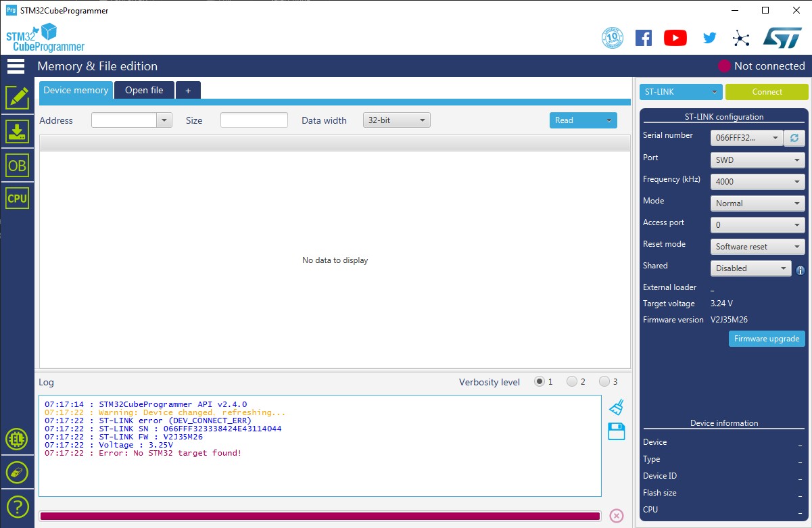
Task: Click the Target voltage value 3.24 V
Action: 721,304
